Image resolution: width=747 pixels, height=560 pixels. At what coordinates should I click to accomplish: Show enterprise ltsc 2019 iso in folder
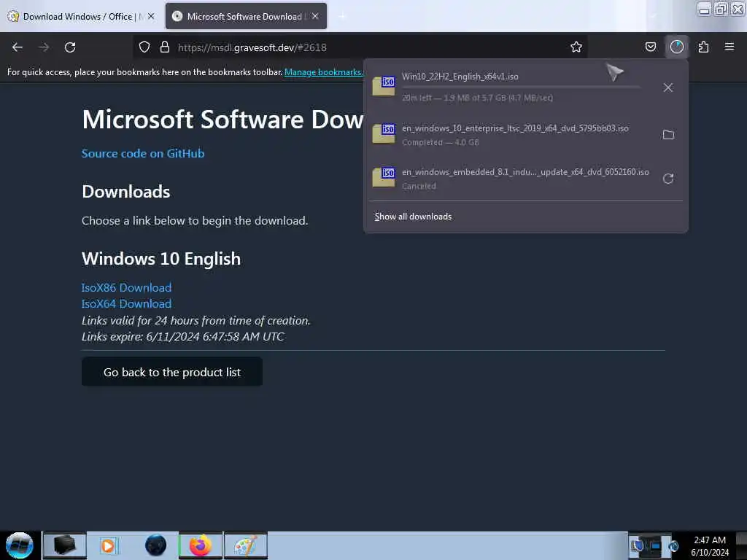[x=668, y=135]
